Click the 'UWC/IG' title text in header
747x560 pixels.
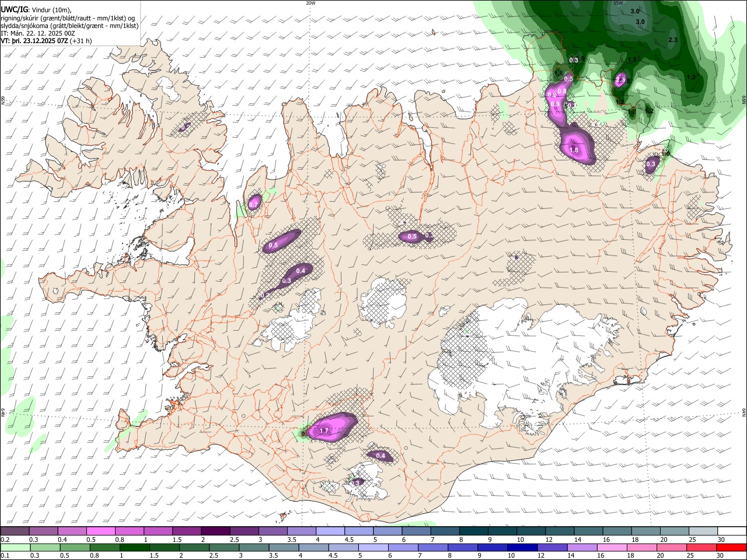(x=13, y=10)
